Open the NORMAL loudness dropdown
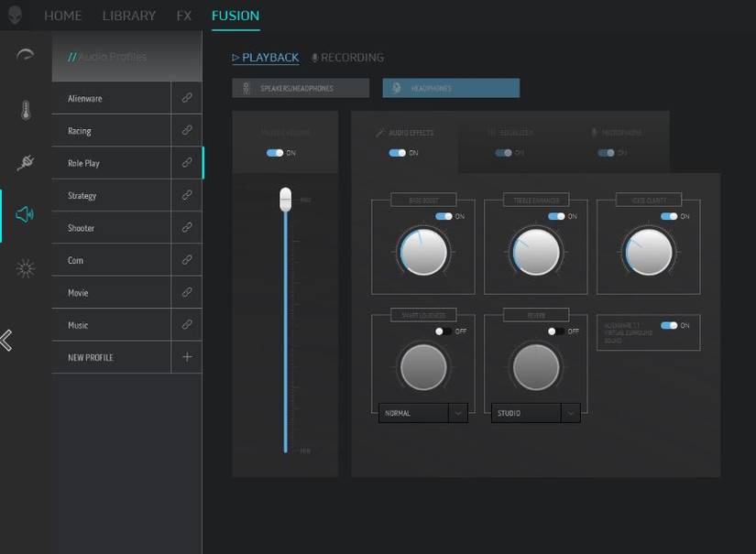This screenshot has width=756, height=554. click(x=423, y=413)
